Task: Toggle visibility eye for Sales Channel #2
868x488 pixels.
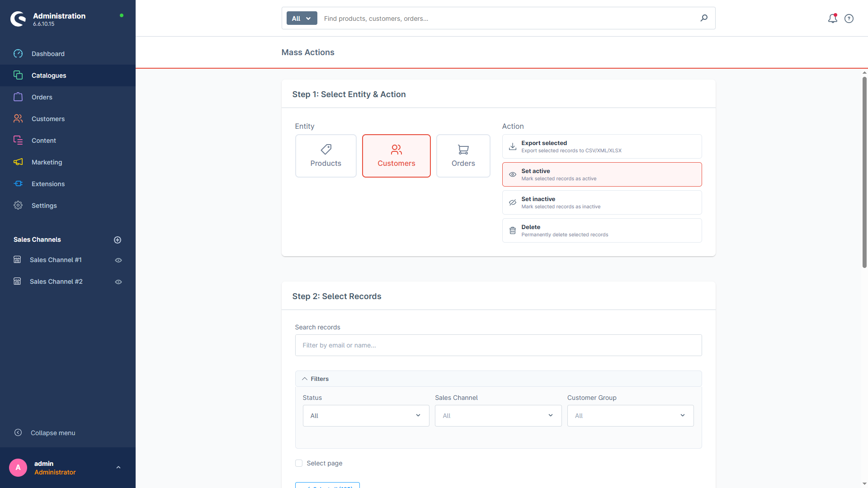Action: pos(118,282)
